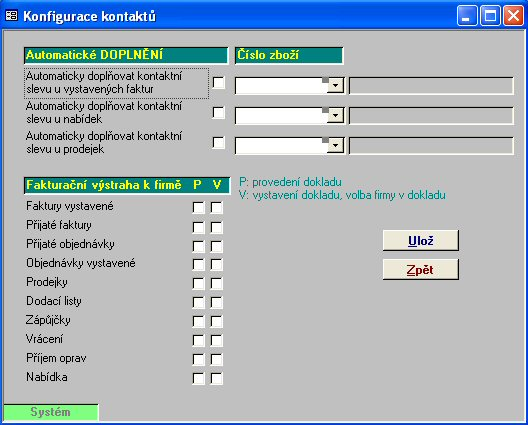This screenshot has height=425, width=528.
Task: Toggle P checkbox for Přijaté objednávky
Action: pos(198,246)
